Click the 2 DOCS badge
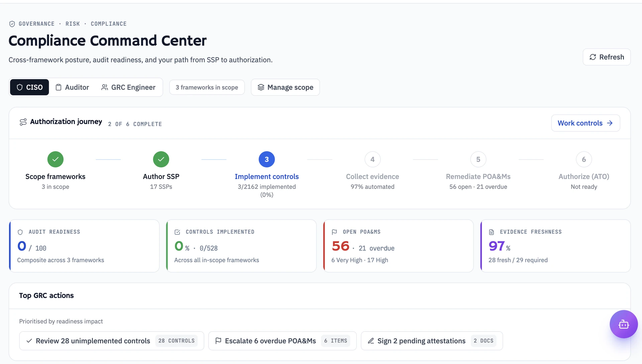 click(484, 341)
